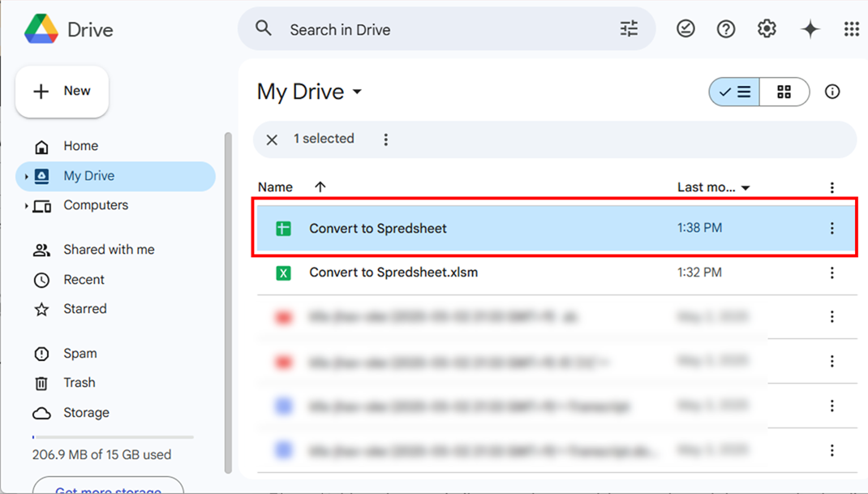Open the offline ready status icon

pos(685,28)
